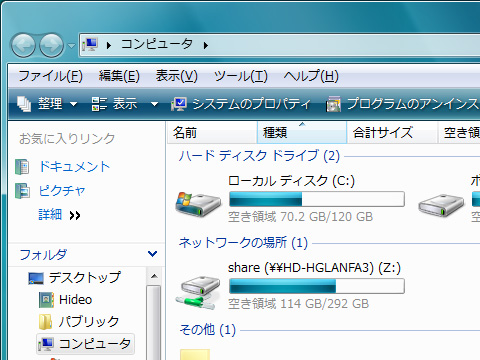Click text 空き領域 114 GB/292 GB
Viewport: 480px width, 360px height.
tap(299, 304)
